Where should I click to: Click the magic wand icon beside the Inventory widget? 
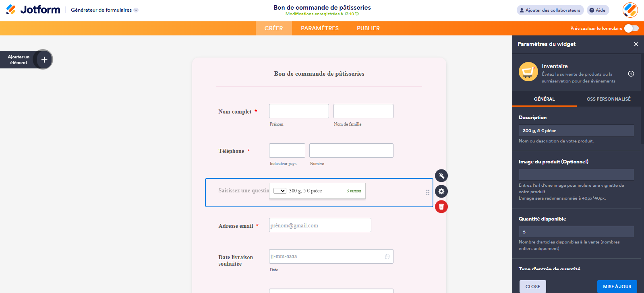[441, 175]
